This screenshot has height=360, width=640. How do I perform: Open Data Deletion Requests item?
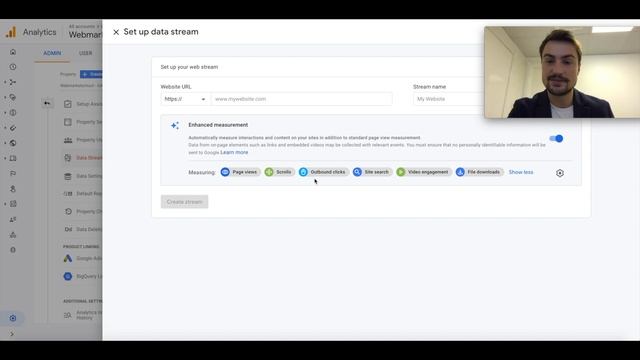pyautogui.click(x=83, y=229)
